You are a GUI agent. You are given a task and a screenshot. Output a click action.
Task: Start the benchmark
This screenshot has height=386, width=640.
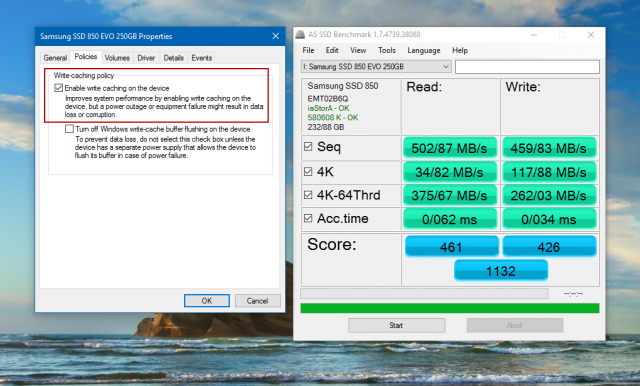396,325
